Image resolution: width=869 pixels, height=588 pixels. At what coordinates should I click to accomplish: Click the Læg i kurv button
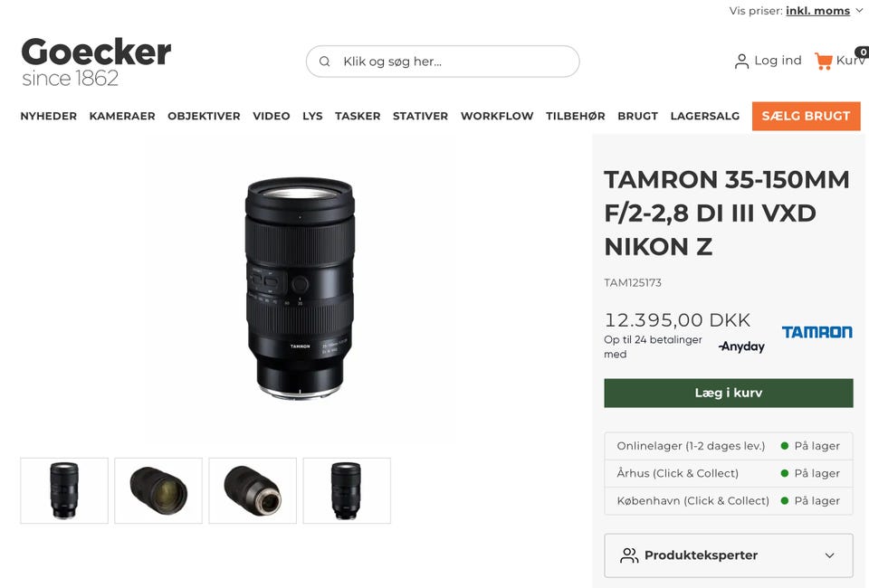pyautogui.click(x=728, y=394)
